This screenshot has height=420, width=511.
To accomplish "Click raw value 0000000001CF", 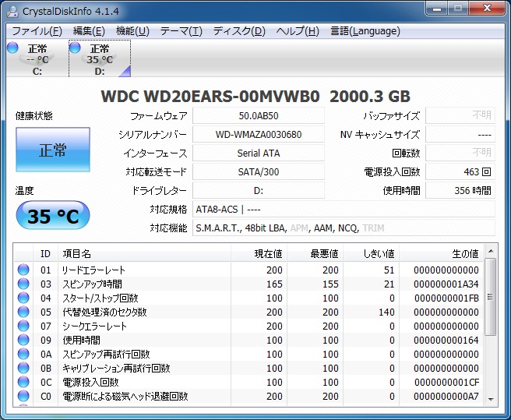I will [x=446, y=382].
